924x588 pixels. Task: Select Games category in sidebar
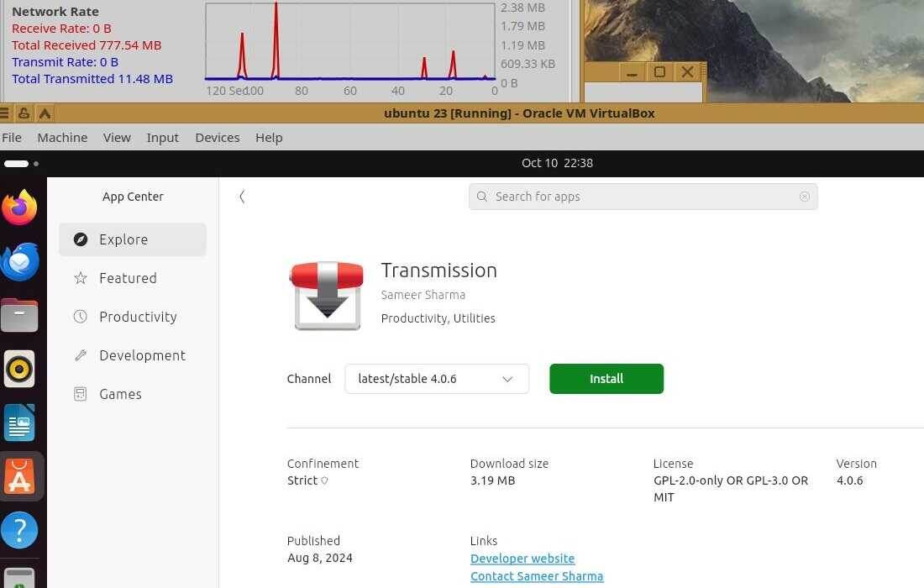(x=133, y=394)
